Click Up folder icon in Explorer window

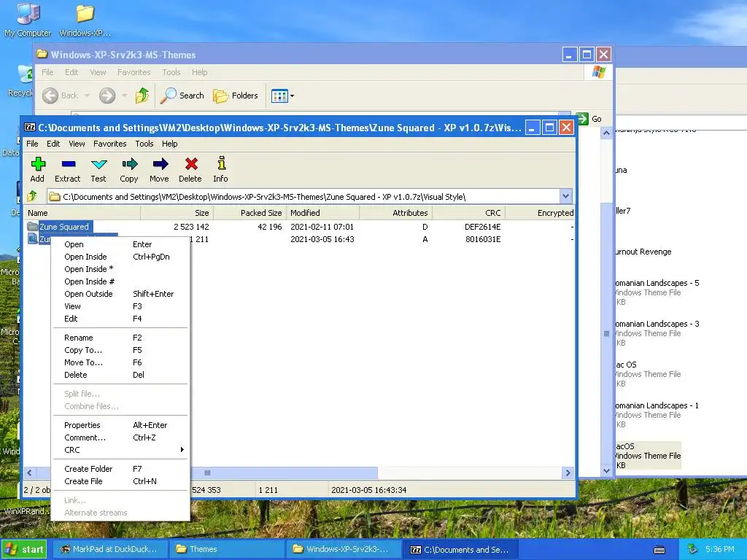[x=142, y=96]
